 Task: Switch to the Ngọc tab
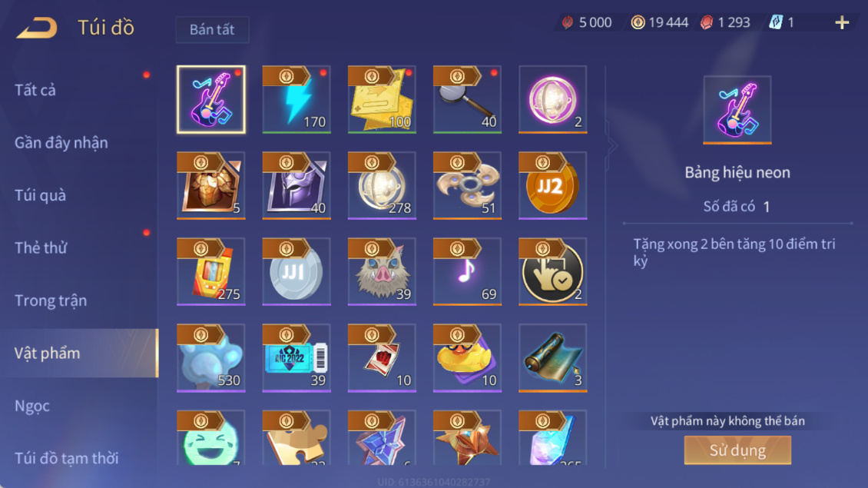[x=32, y=406]
